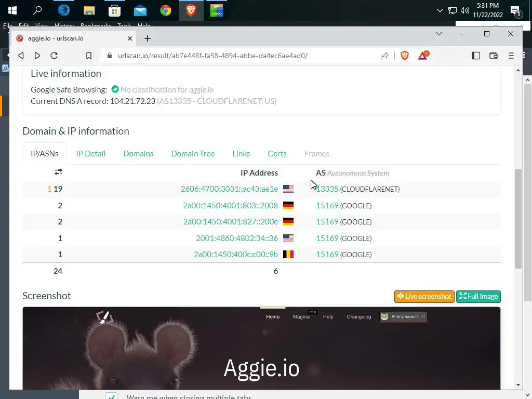Go back using browser back arrow
Image resolution: width=532 pixels, height=399 pixels.
(21, 56)
